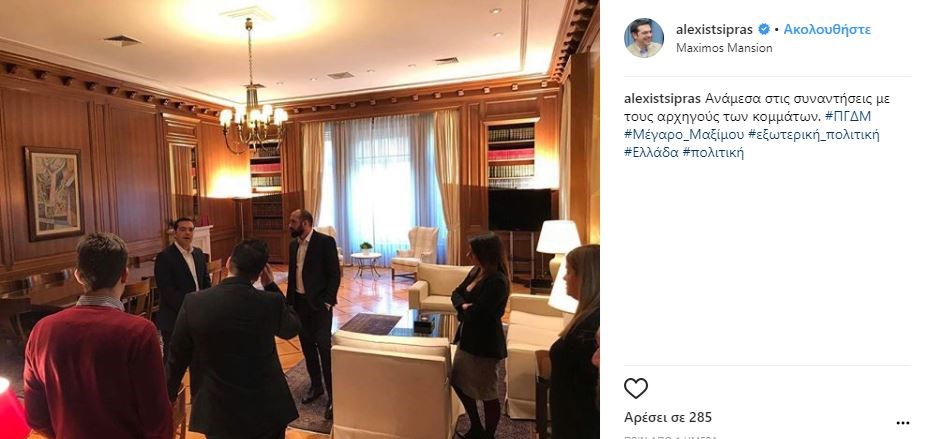Like the post with the heart icon
The width and height of the screenshot is (935, 439).
pos(636,388)
